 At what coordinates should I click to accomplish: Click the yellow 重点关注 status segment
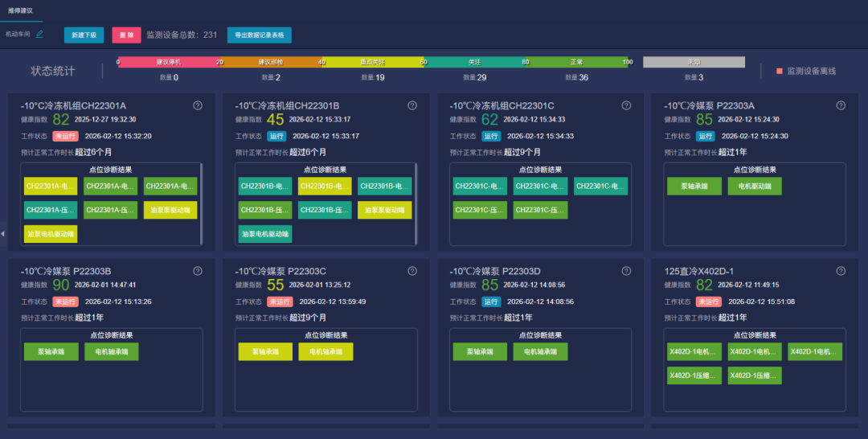tap(373, 62)
